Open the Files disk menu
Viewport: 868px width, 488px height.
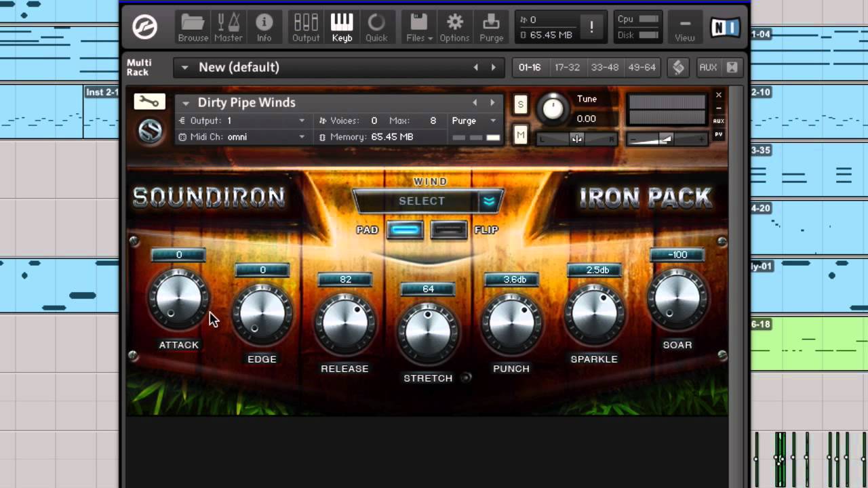(419, 28)
